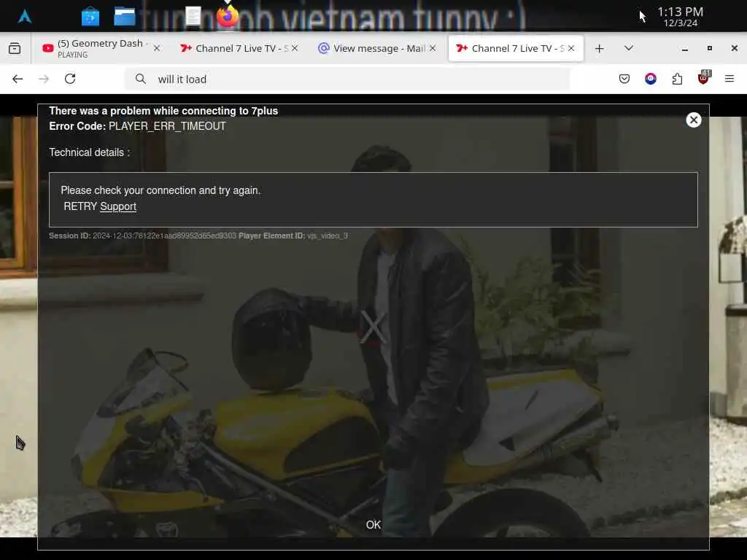Click the Session ID text line
Screen dimensions: 747x560
tap(198, 236)
